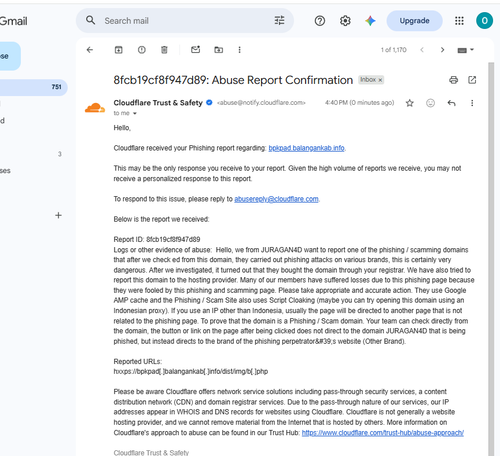Screen dimensions: 500x456
Task: Click the Upgrade button
Action: [414, 21]
